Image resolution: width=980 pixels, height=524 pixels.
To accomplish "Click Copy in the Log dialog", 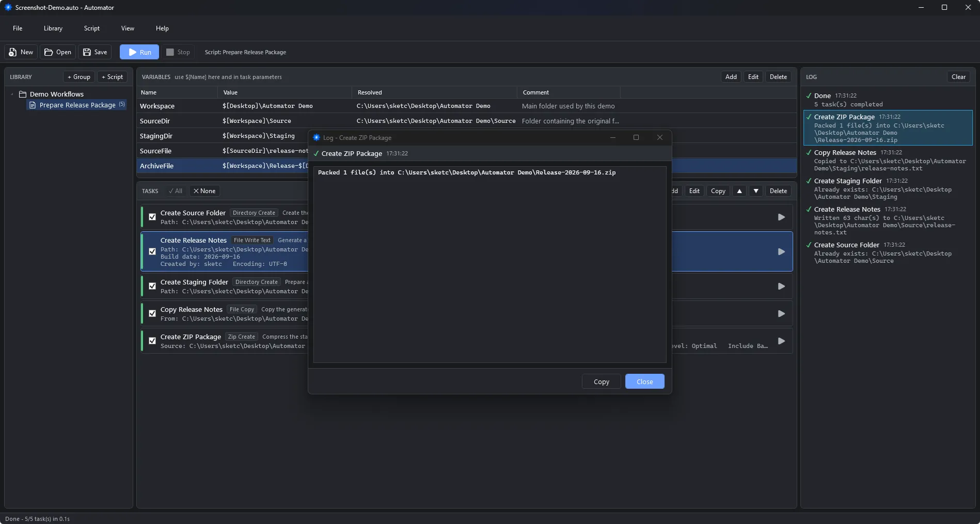I will coord(601,382).
